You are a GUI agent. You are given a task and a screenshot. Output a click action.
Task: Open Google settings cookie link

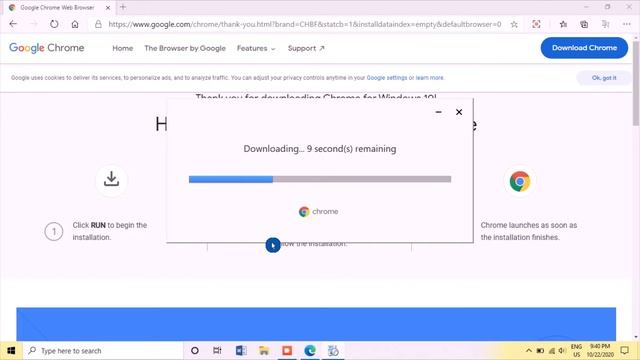(387, 78)
